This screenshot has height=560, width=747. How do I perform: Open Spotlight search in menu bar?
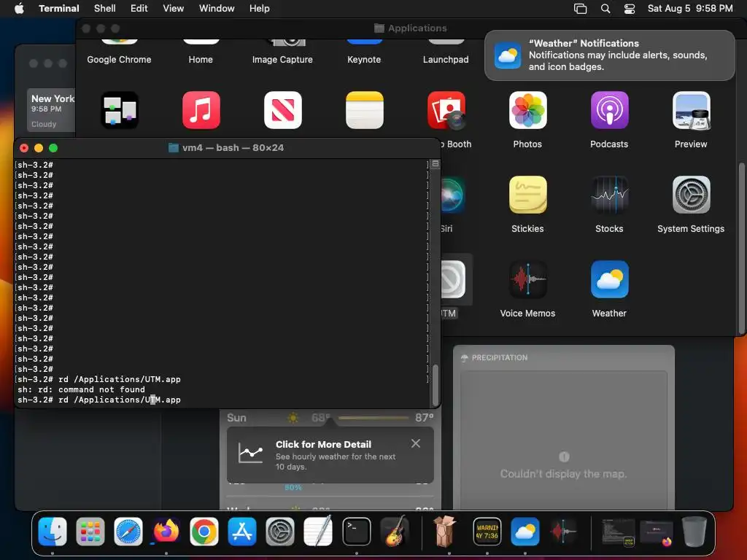click(x=605, y=8)
